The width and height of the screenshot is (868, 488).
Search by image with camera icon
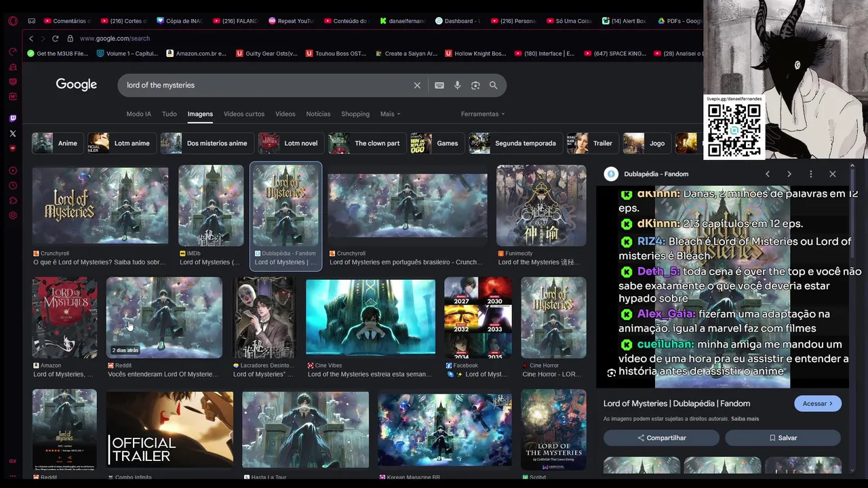click(475, 85)
